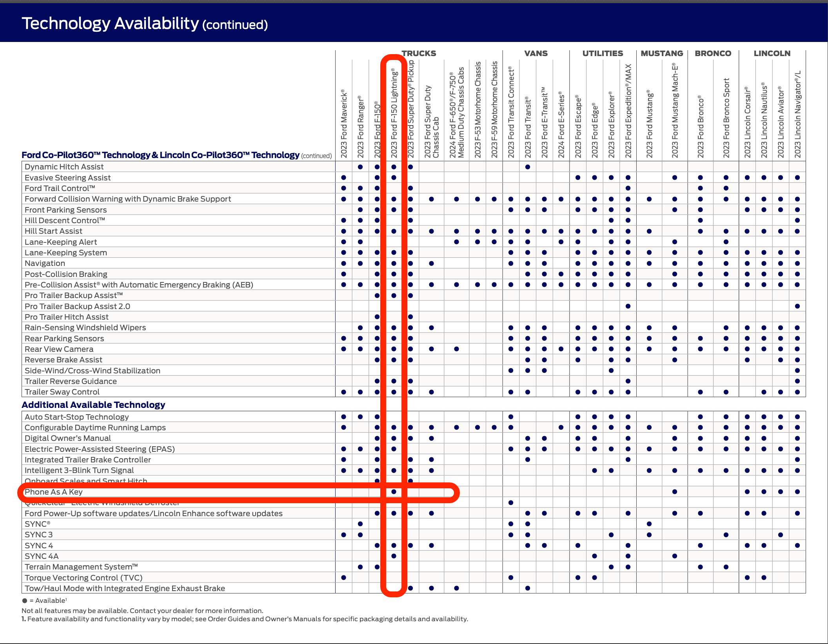The image size is (828, 644).
Task: Select the 'Rear View Camera' row label
Action: click(x=59, y=349)
